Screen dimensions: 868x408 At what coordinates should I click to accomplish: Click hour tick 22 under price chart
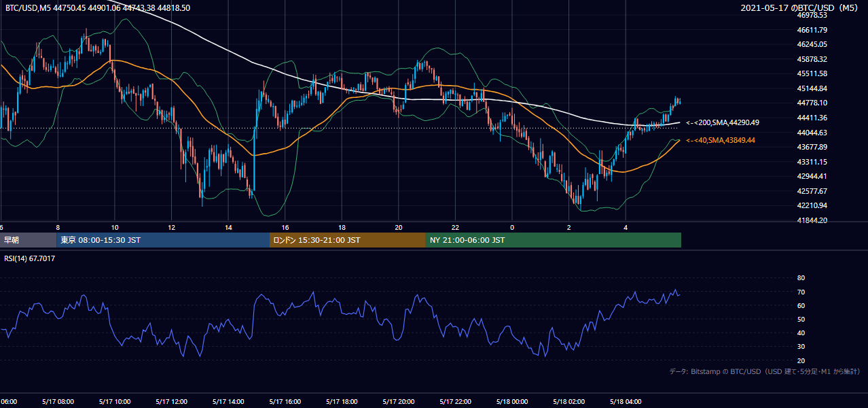pyautogui.click(x=455, y=228)
